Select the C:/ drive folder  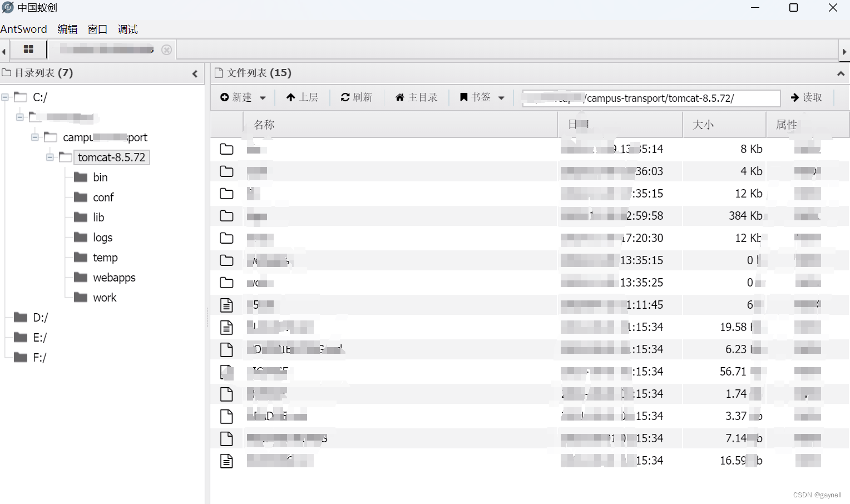click(40, 97)
